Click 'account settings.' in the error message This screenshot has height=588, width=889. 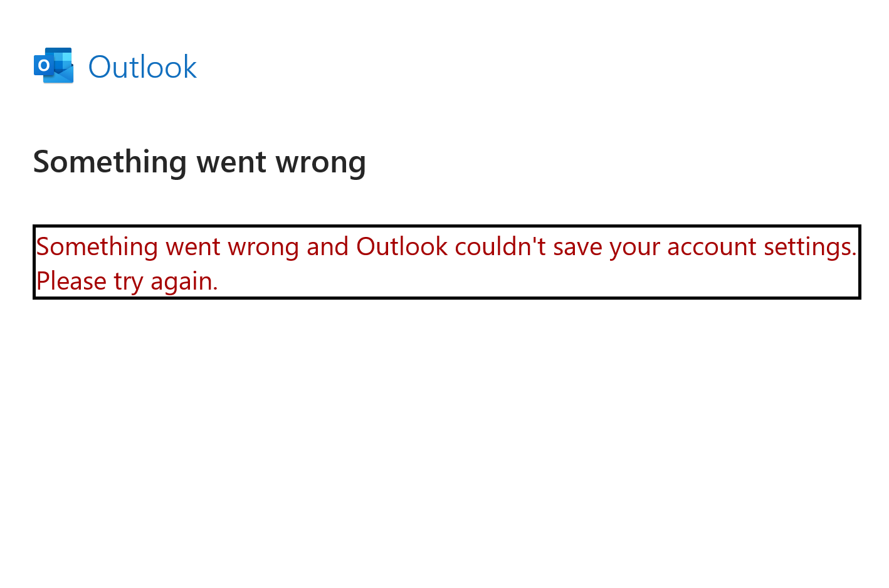(761, 246)
